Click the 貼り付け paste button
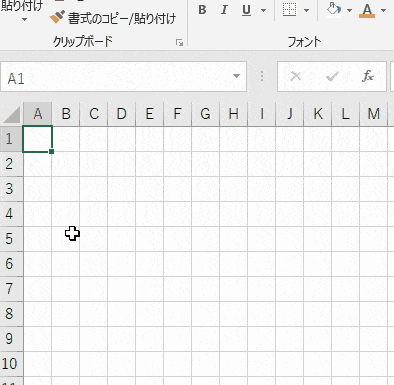 pos(21,6)
